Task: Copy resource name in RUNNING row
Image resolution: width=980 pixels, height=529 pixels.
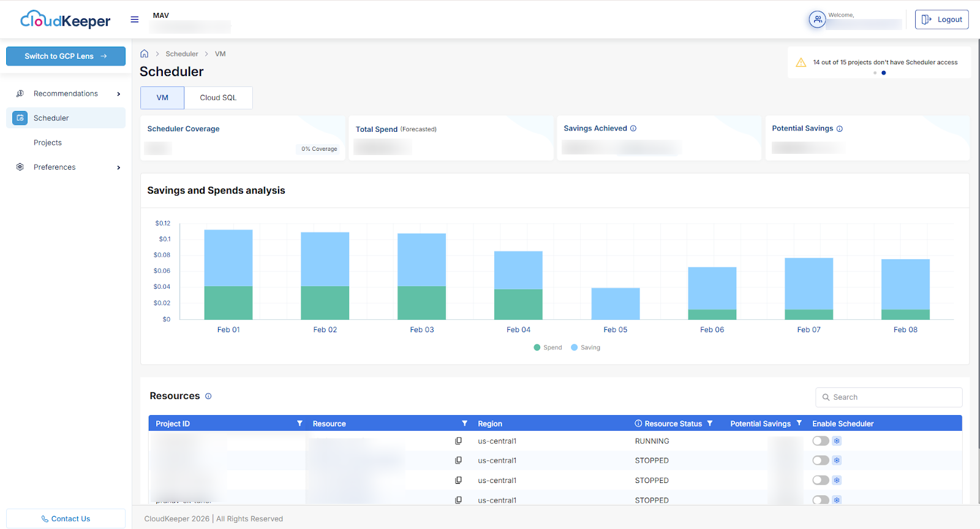Action: (458, 441)
